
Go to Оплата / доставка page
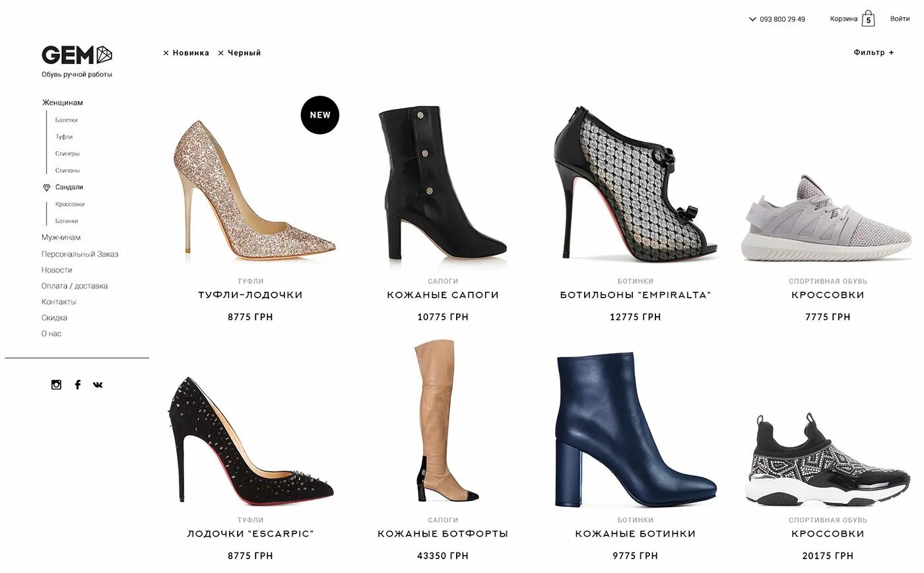click(x=75, y=286)
